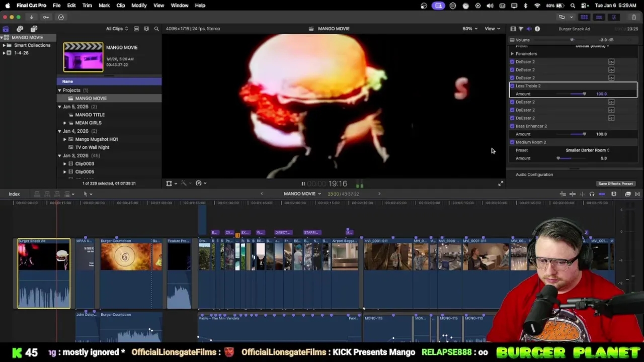Change Smaller Darker Room preset dropdown
The image size is (644, 362).
[587, 150]
